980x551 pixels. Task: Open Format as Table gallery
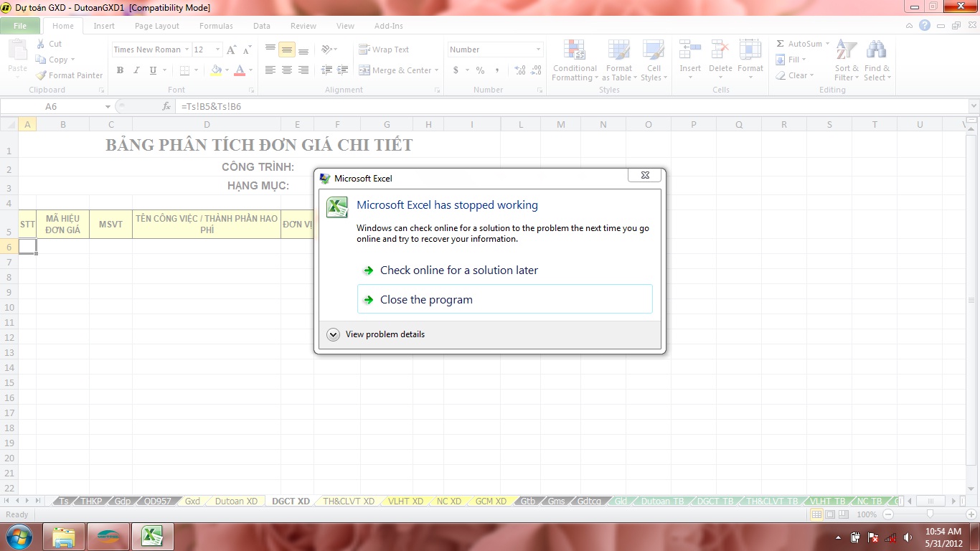pos(618,61)
